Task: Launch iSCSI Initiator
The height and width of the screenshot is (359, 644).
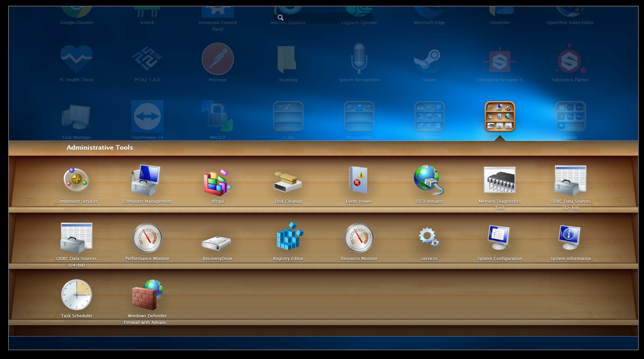Action: 429,180
